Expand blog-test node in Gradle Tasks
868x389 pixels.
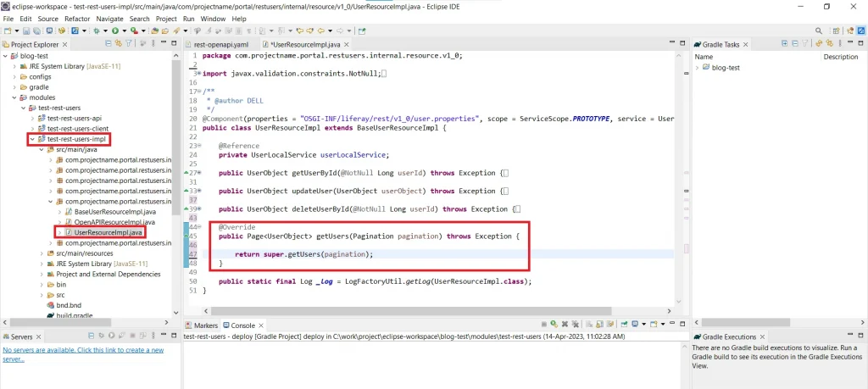(x=697, y=68)
